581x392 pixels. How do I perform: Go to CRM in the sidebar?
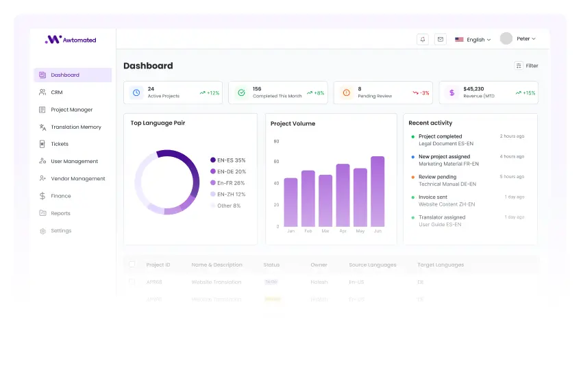click(x=56, y=92)
